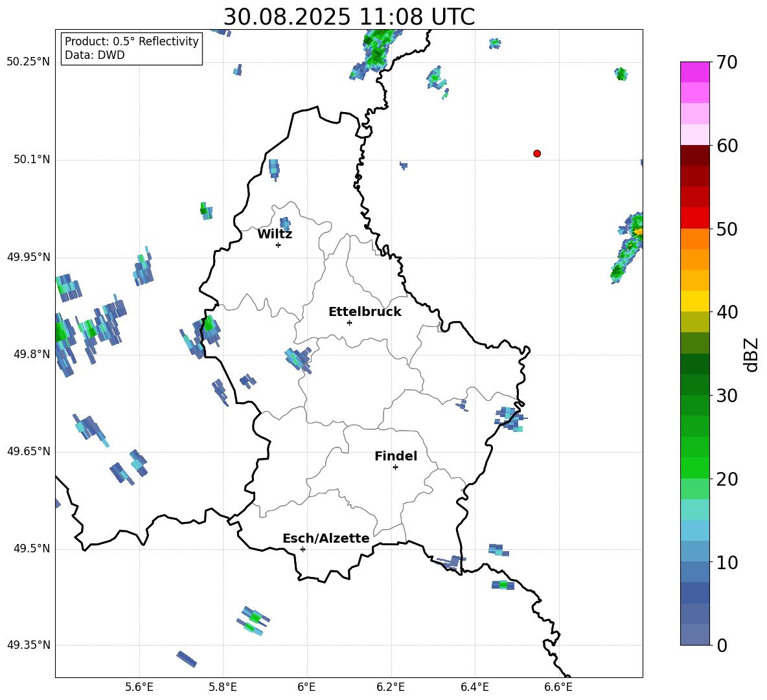Click the 50.25°N latitude tick label
The height and width of the screenshot is (700, 767).
[x=29, y=62]
